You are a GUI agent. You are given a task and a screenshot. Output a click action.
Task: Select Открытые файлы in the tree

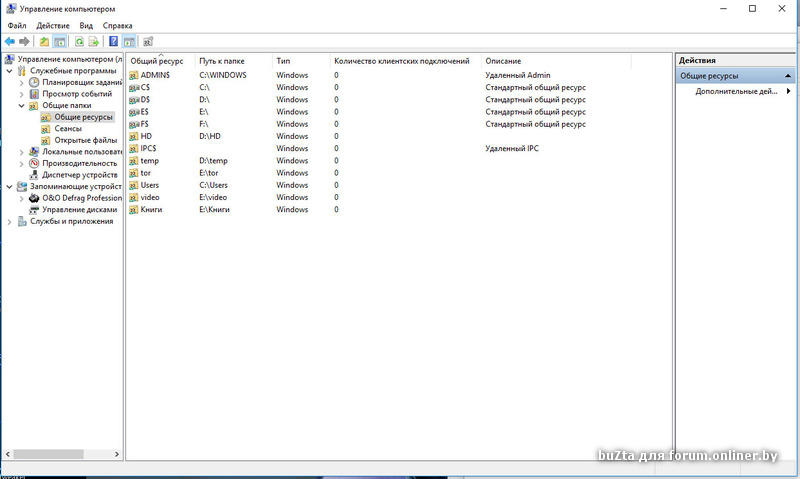[86, 140]
